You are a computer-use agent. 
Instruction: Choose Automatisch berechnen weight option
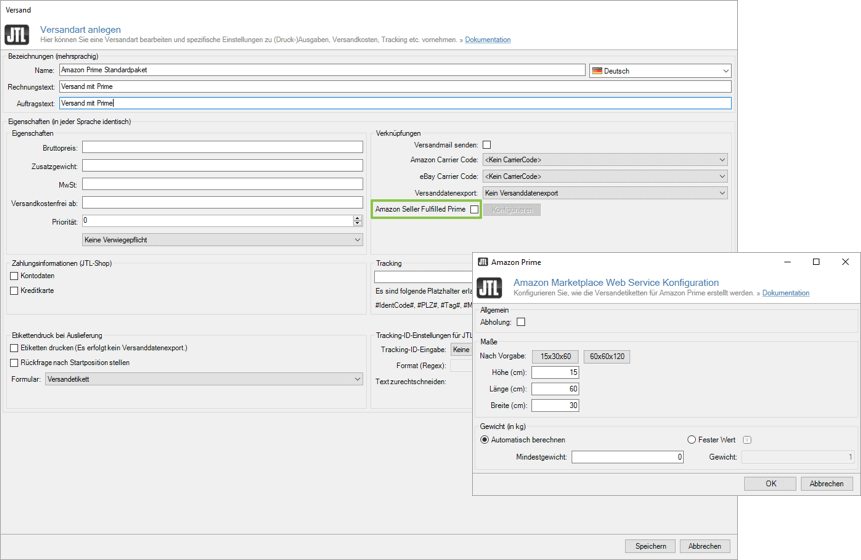click(x=485, y=440)
